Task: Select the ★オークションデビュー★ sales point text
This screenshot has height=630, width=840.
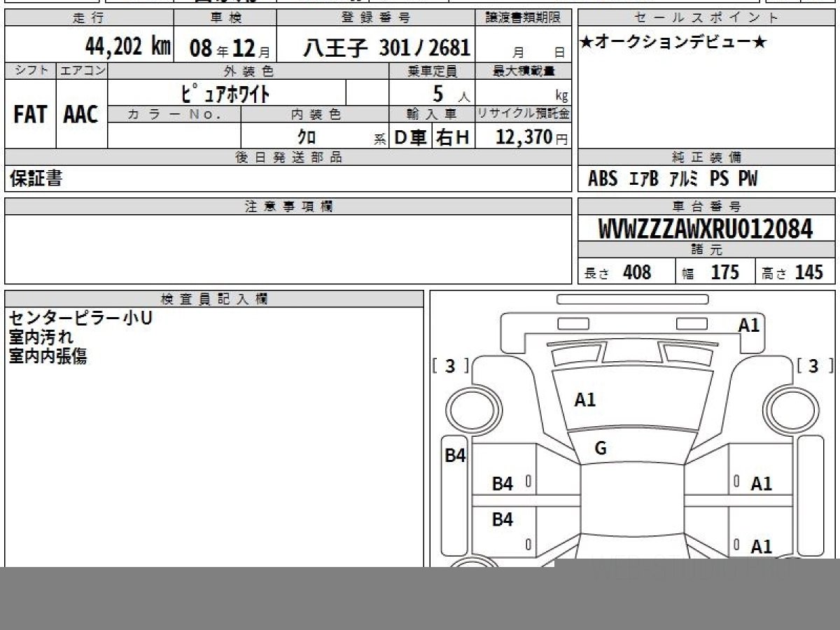Action: point(673,43)
